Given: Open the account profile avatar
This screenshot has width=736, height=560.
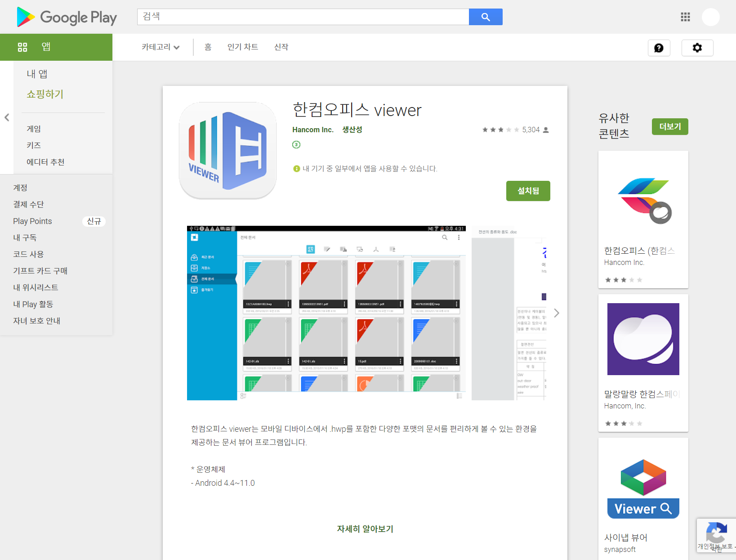Looking at the screenshot, I should point(711,17).
